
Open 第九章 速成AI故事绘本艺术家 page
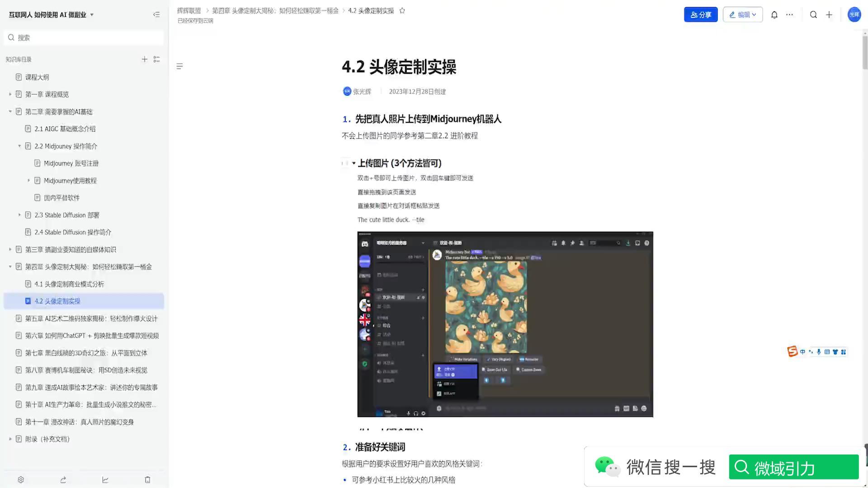click(91, 387)
